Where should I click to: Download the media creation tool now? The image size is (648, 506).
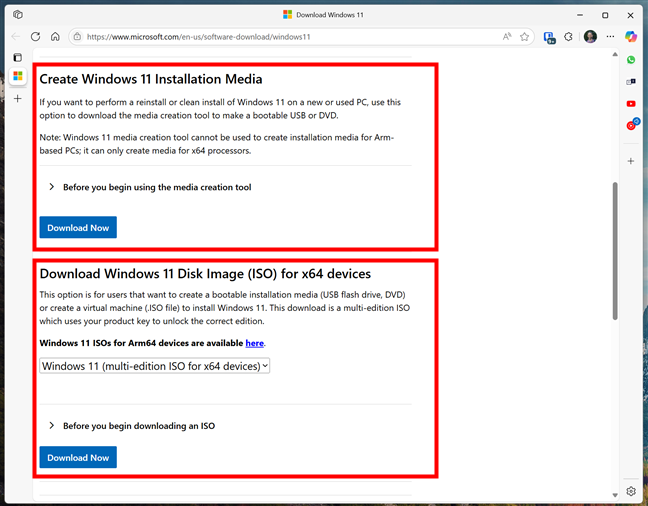(x=78, y=227)
